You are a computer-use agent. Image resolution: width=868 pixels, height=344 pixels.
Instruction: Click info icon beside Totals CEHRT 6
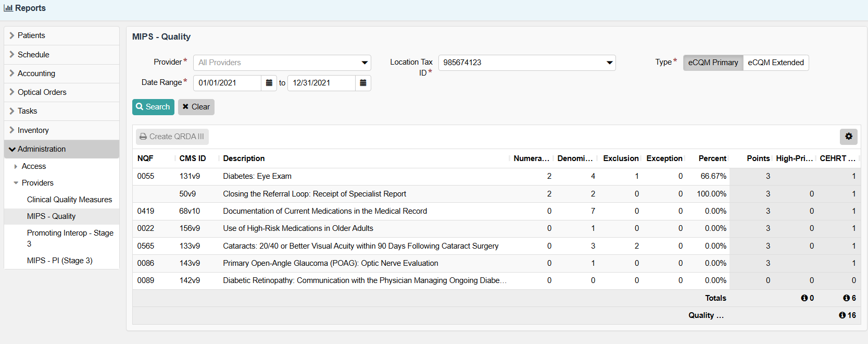[846, 298]
